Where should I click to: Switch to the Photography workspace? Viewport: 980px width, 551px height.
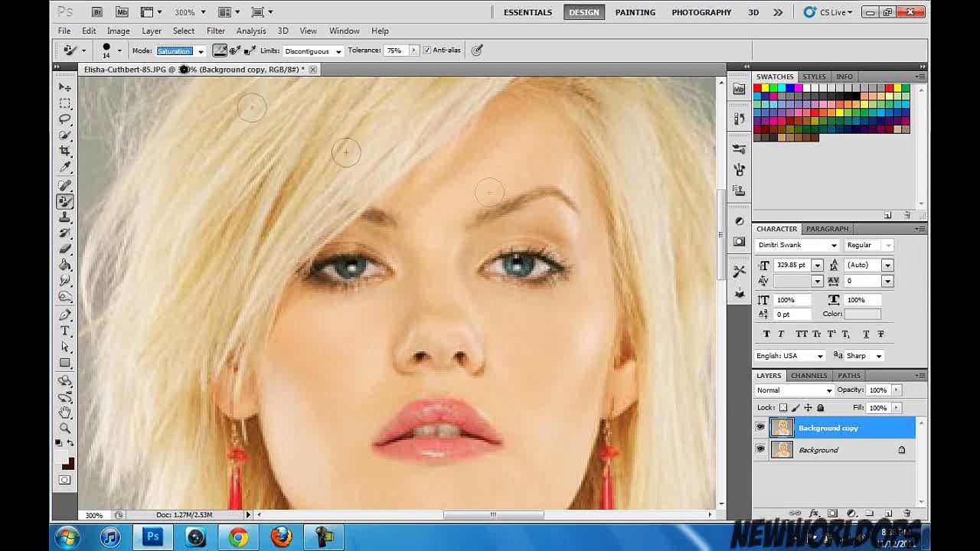pos(701,12)
